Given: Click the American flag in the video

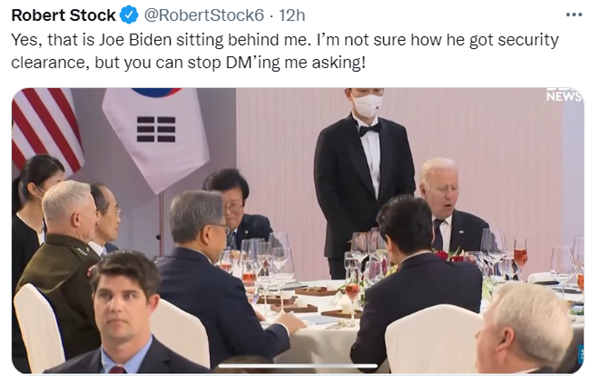Looking at the screenshot, I should (x=47, y=128).
